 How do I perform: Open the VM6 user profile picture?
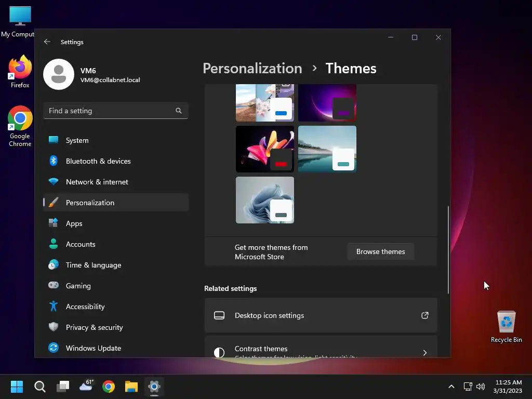click(59, 74)
